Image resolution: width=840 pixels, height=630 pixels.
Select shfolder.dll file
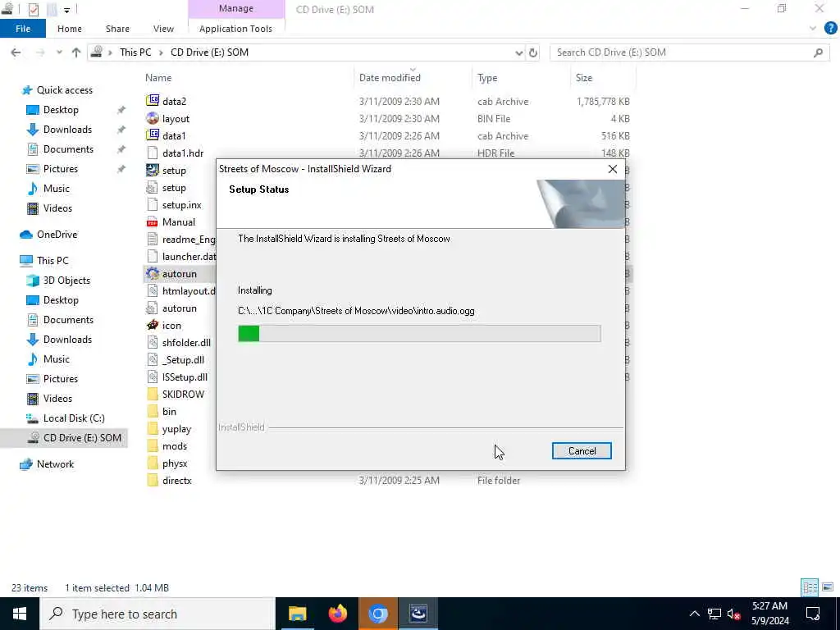click(x=186, y=342)
